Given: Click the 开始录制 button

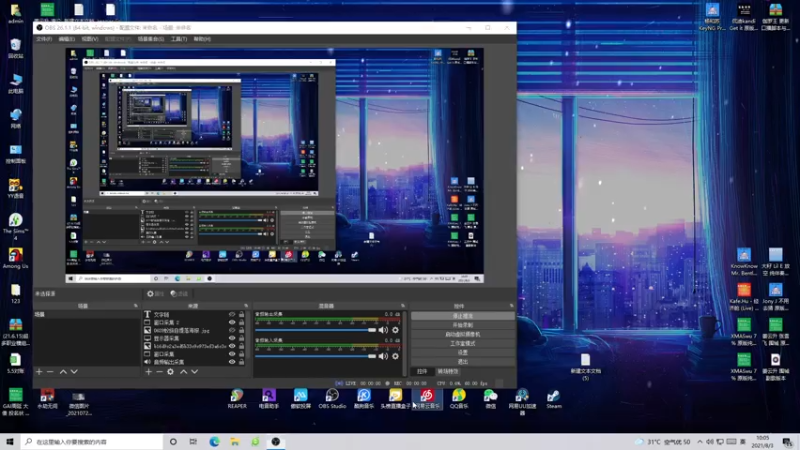Looking at the screenshot, I should tap(462, 325).
